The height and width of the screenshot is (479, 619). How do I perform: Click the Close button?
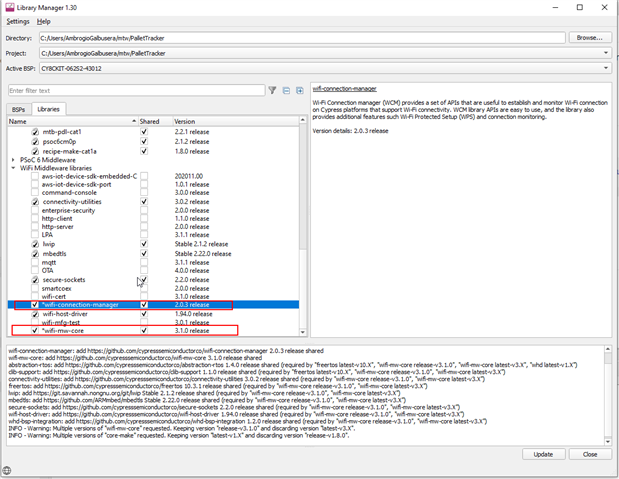(x=590, y=454)
